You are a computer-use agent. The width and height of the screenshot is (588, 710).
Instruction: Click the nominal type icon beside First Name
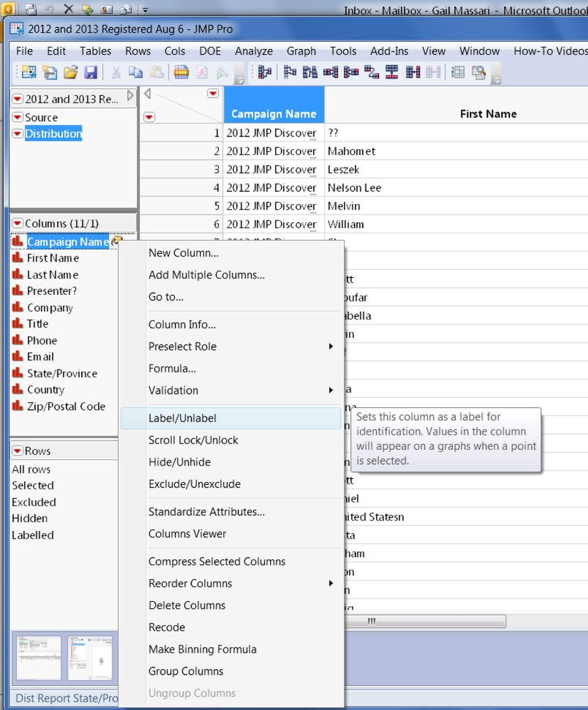pyautogui.click(x=18, y=258)
